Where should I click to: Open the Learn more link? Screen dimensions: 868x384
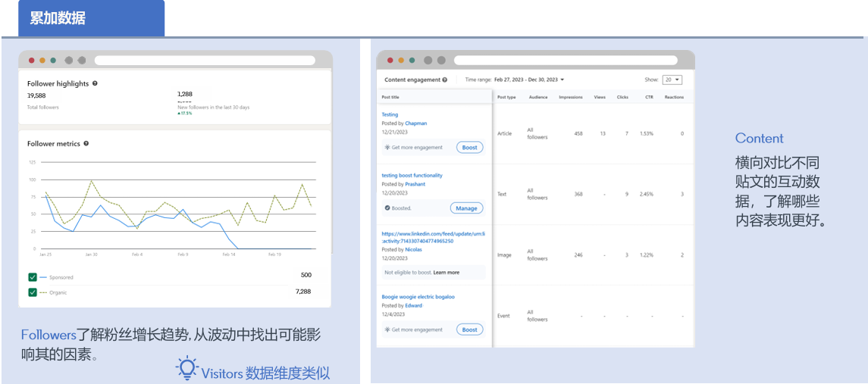coord(447,272)
